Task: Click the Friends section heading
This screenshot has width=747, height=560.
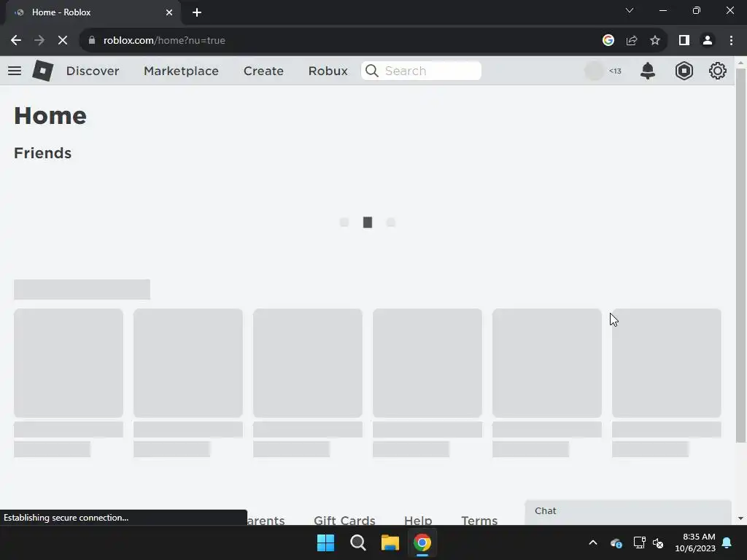Action: point(42,153)
